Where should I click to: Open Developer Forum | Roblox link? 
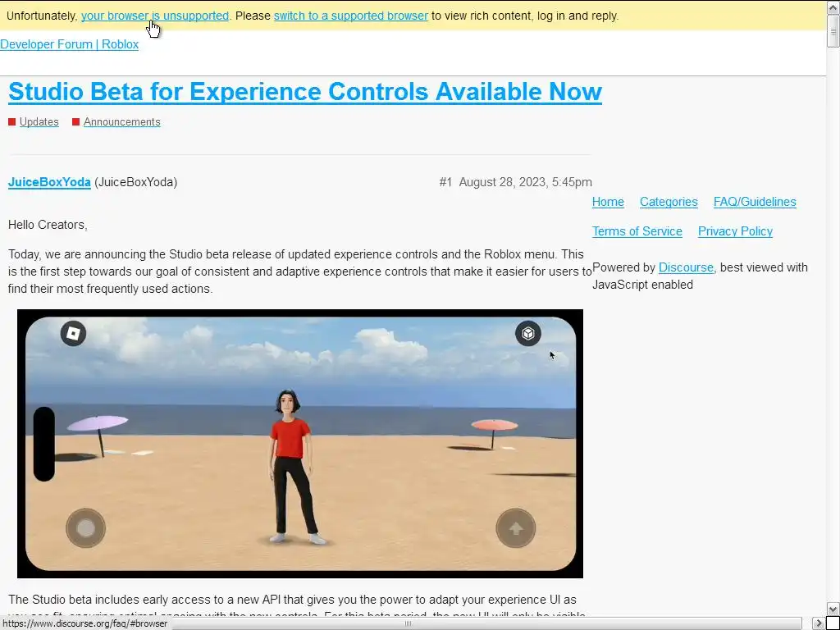69,44
